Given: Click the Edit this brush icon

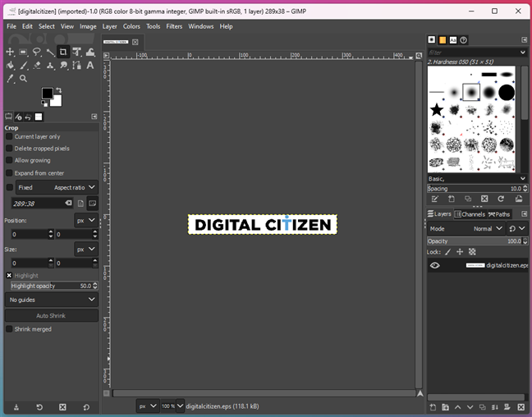Looking at the screenshot, I should click(434, 199).
